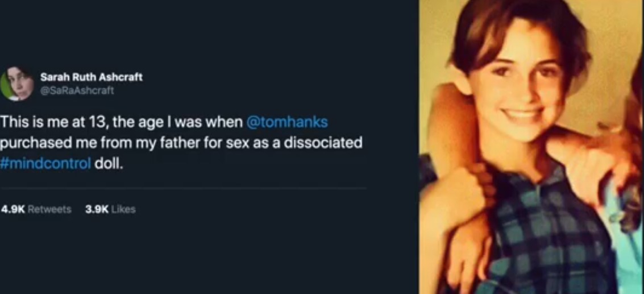
Task: View the 4.9K retweet count
Action: [x=13, y=209]
